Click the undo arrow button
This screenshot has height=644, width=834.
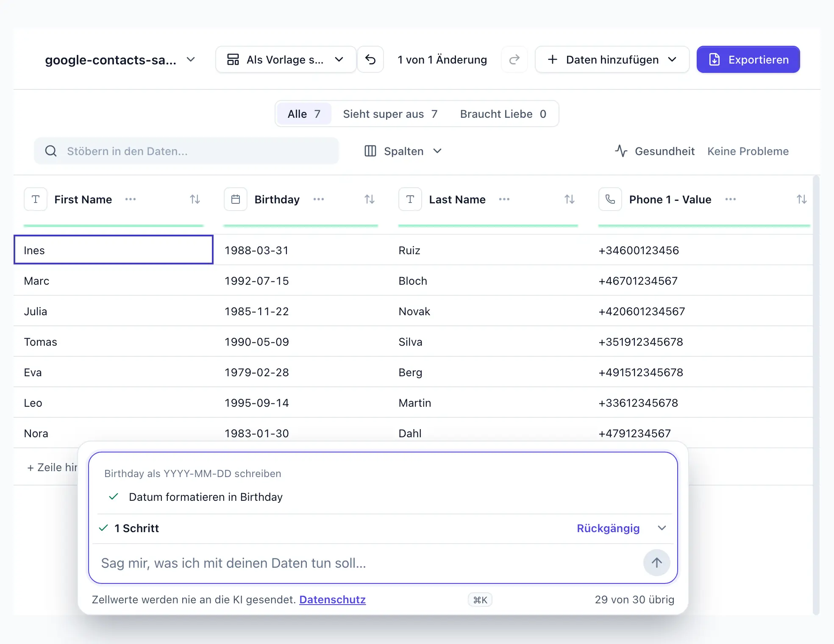point(370,60)
